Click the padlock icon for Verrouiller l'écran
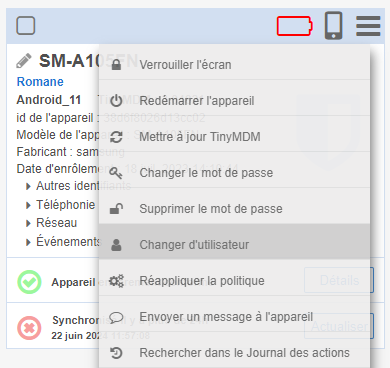 [116, 64]
